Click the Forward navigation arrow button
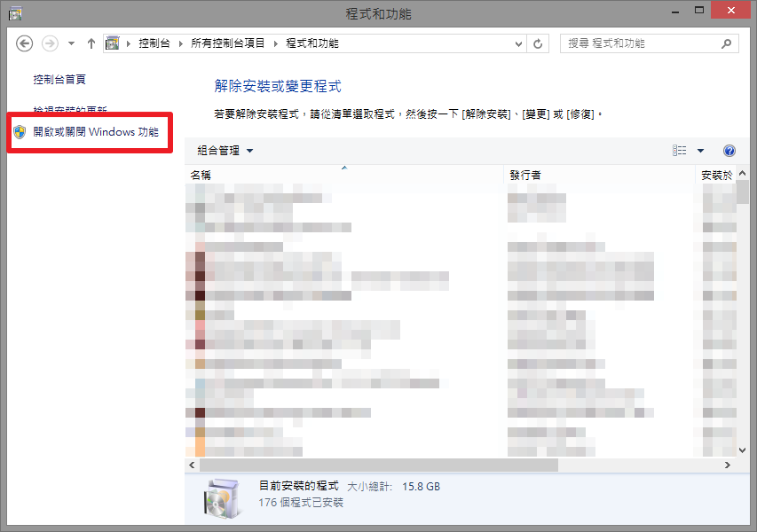Viewport: 757px width, 532px height. point(51,43)
